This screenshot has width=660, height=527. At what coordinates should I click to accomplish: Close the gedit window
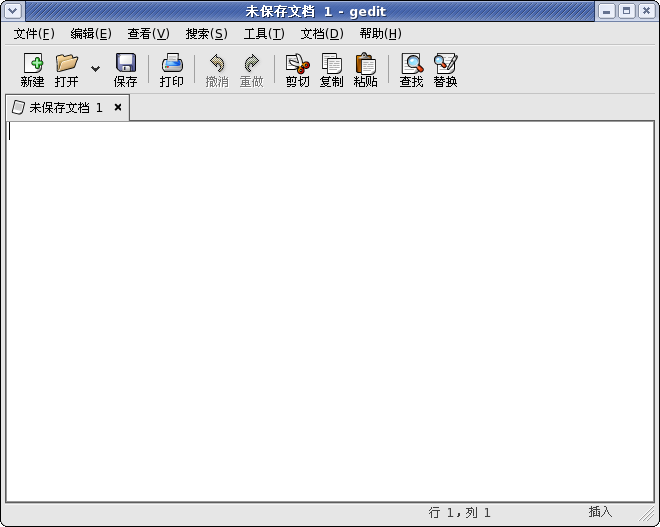coord(646,11)
